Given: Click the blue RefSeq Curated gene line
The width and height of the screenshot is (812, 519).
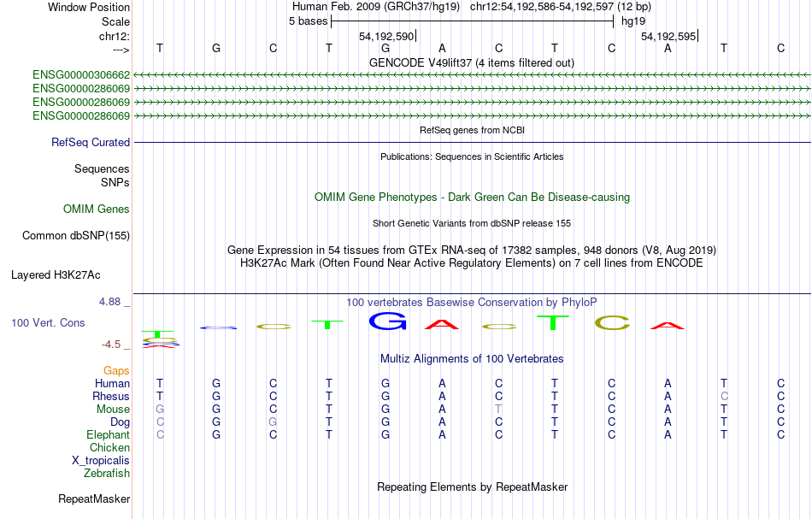Looking at the screenshot, I should point(472,143).
